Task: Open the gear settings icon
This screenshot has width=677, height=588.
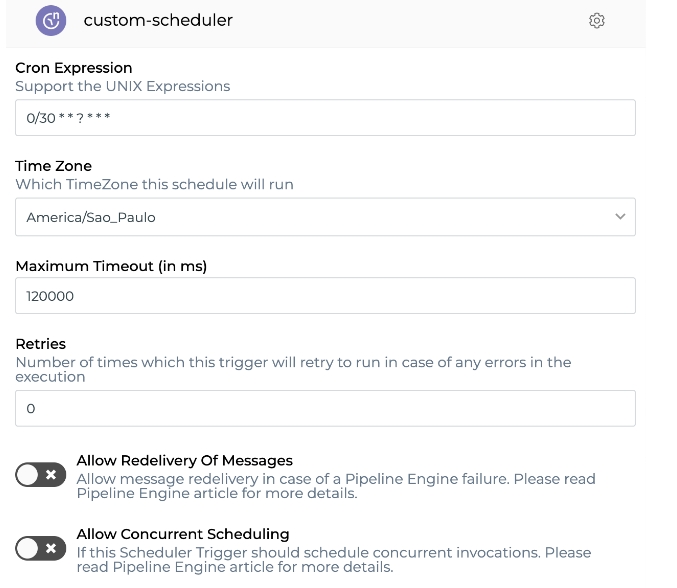Action: click(597, 20)
